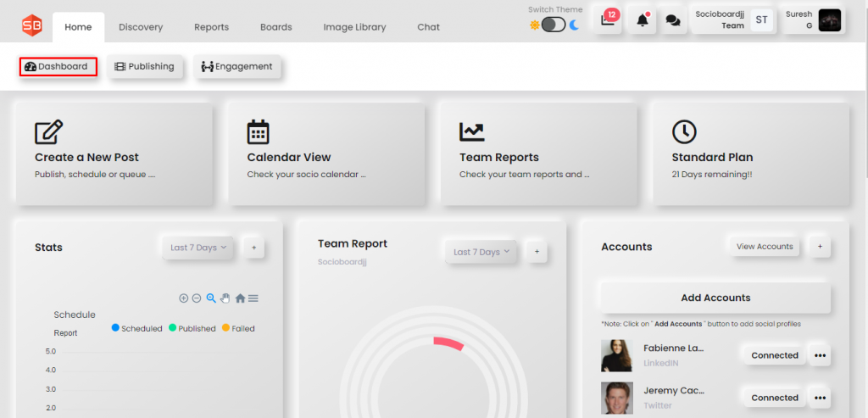The image size is (868, 418).
Task: Click the Dashboard button
Action: (58, 66)
